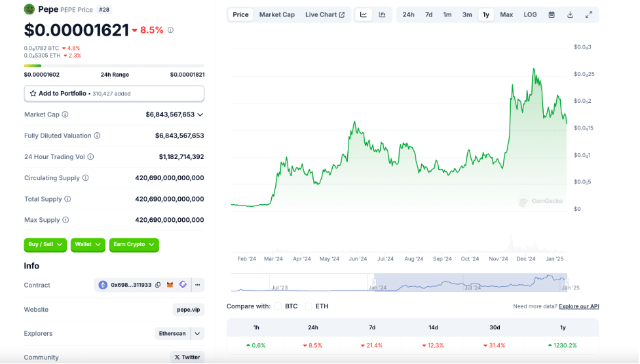
Task: Download chart data icon
Action: point(570,14)
